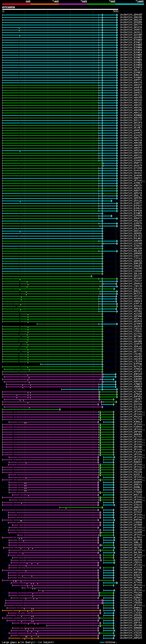
Task: Open hit UniRef100_Q940Q5
Action: pos(131,15)
